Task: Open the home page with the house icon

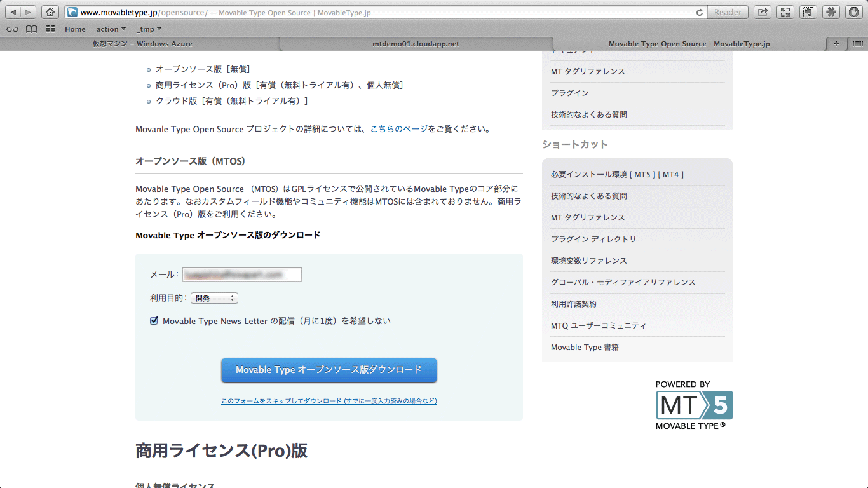Action: point(50,12)
